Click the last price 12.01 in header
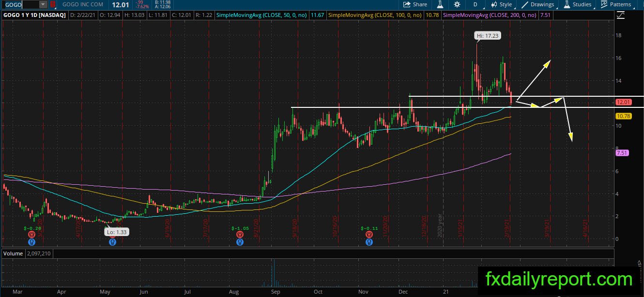644x297 pixels. pyautogui.click(x=120, y=4)
